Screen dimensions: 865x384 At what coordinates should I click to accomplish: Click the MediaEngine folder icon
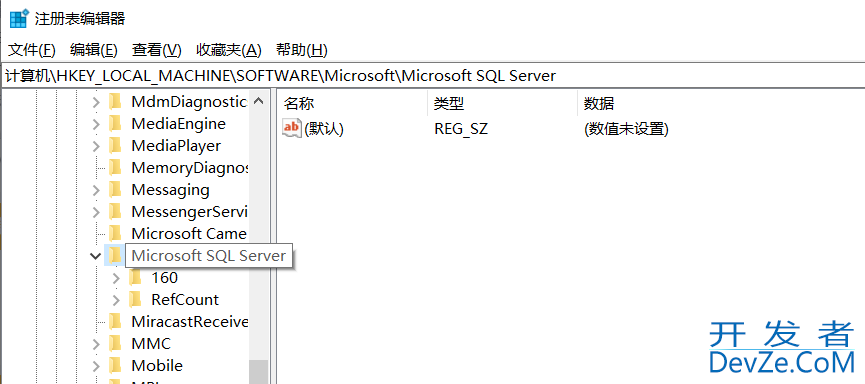pyautogui.click(x=115, y=124)
